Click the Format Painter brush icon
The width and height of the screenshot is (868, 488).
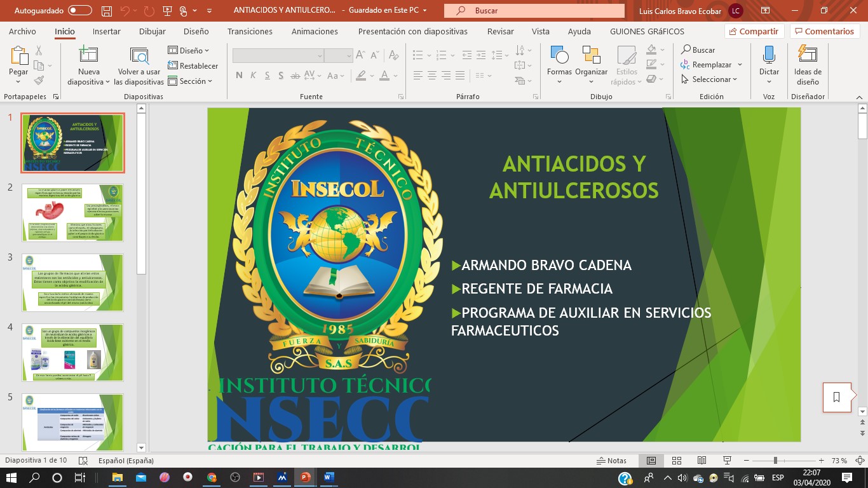(39, 81)
